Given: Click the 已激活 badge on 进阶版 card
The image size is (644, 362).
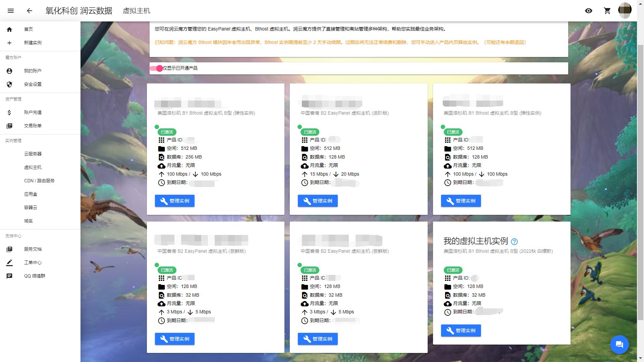Looking at the screenshot, I should click(310, 132).
